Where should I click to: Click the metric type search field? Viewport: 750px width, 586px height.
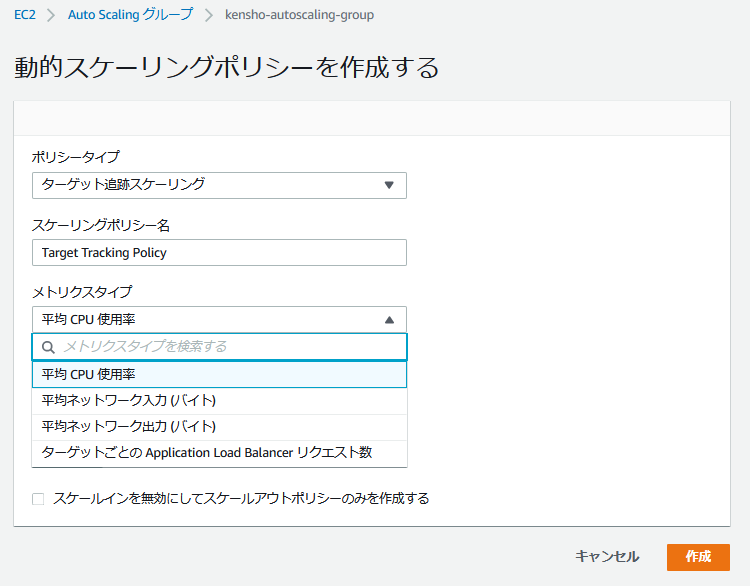click(219, 347)
